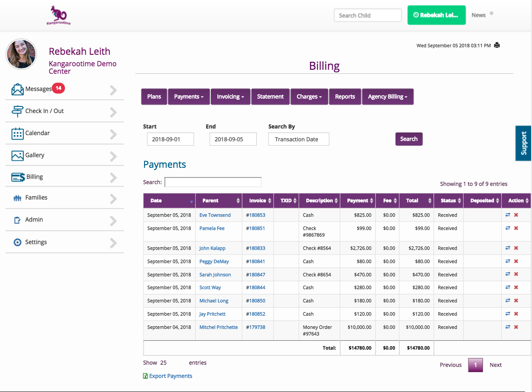Click transfer arrows icon for John Kalapp payment
532x392 pixels.
tap(508, 248)
